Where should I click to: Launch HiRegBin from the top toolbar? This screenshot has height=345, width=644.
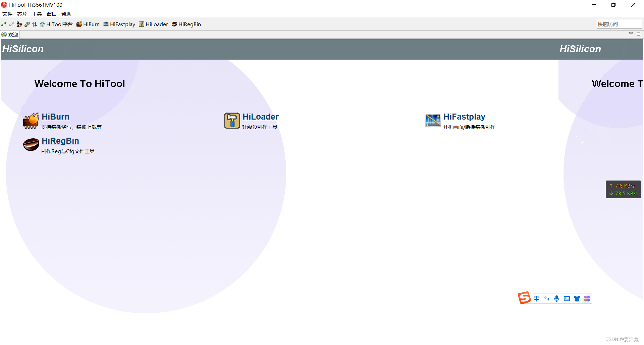[x=186, y=24]
